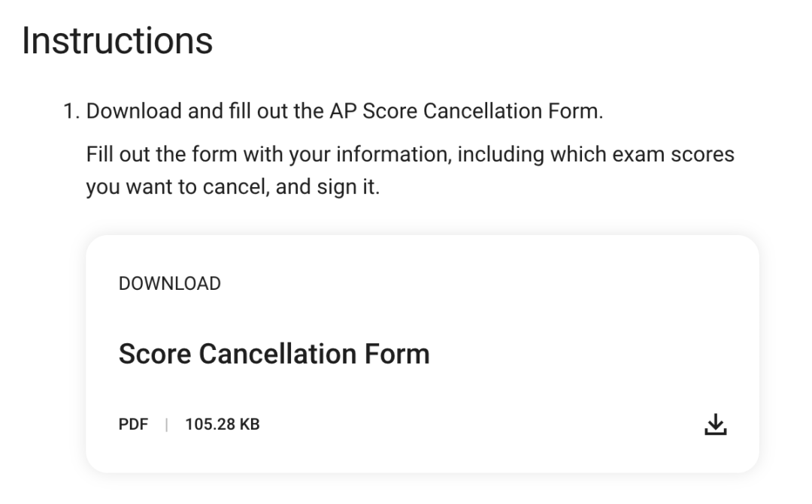Click the word 'Form' in the card title
Image resolution: width=812 pixels, height=504 pixels.
tap(397, 354)
